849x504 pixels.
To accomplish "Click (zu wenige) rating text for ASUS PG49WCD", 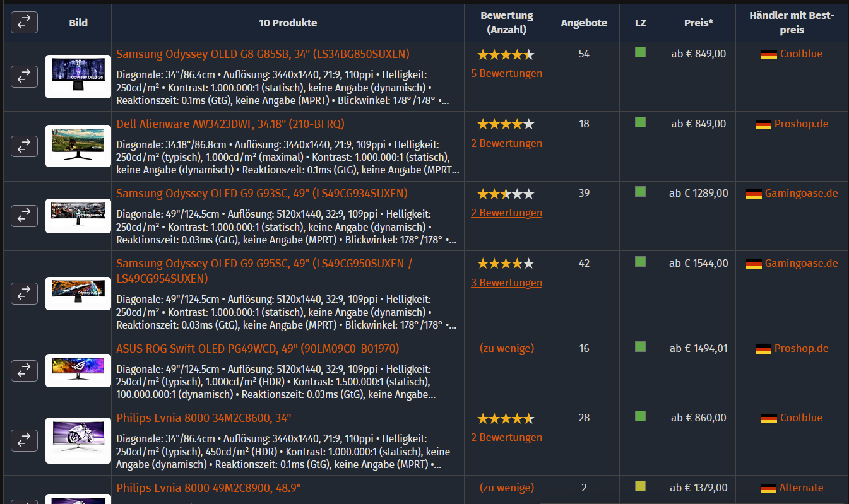I will click(507, 348).
